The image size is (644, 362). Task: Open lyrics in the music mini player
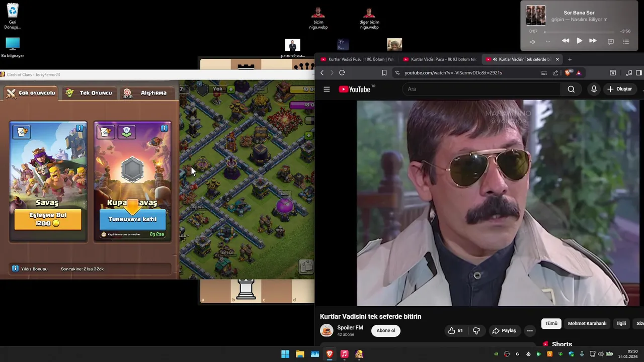pyautogui.click(x=611, y=41)
